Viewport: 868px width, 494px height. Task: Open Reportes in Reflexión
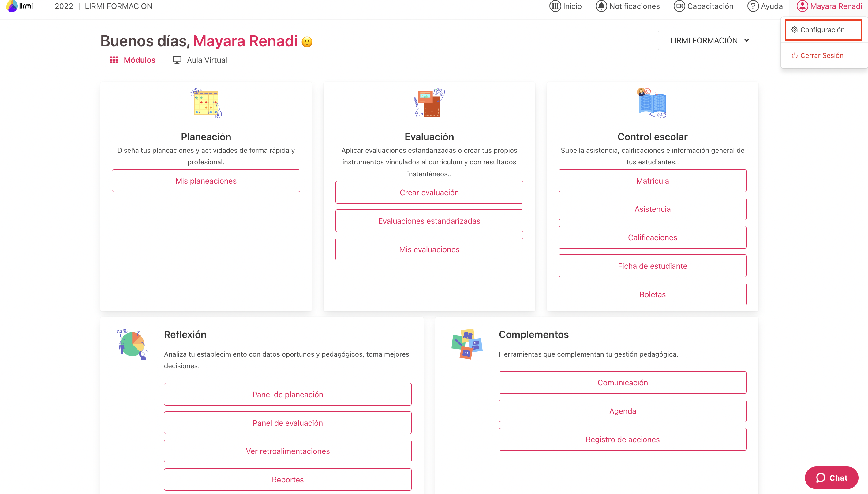pyautogui.click(x=288, y=479)
